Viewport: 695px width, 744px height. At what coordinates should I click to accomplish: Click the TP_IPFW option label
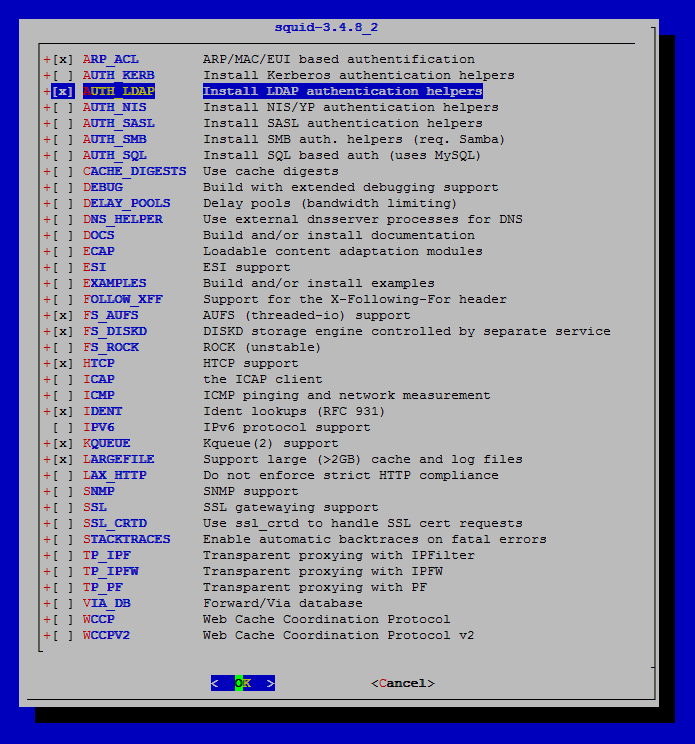tap(111, 572)
